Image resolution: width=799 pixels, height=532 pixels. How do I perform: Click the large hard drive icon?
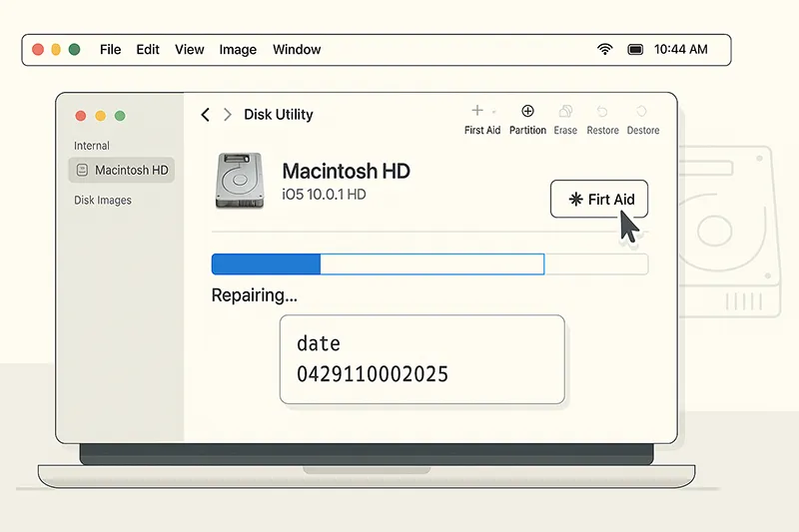(240, 181)
